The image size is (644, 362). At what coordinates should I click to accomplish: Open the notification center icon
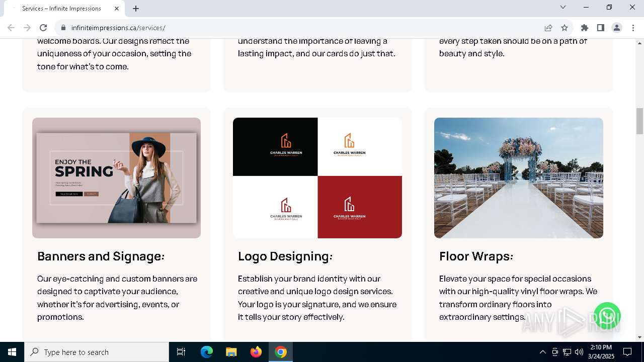click(x=627, y=352)
